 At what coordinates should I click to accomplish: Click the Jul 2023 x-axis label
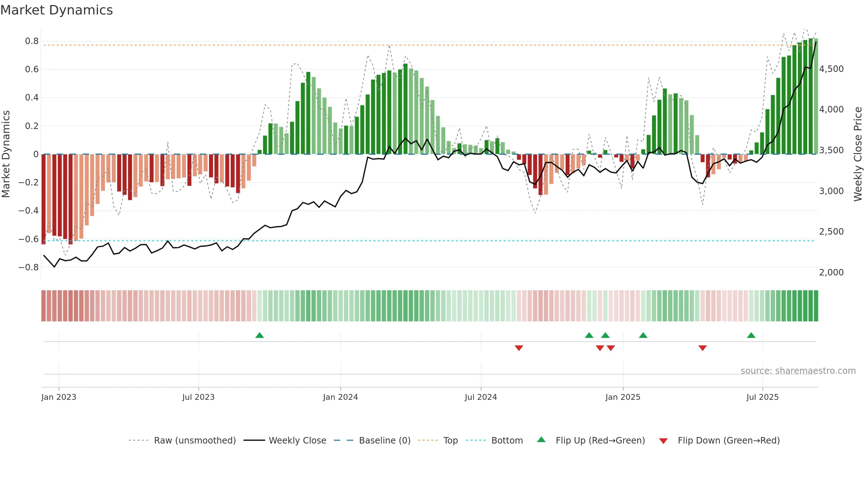pos(199,397)
